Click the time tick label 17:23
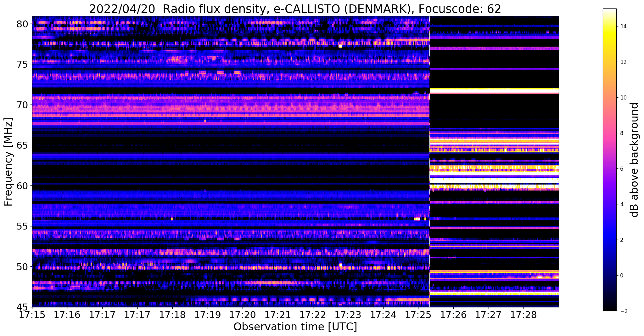 (348, 315)
